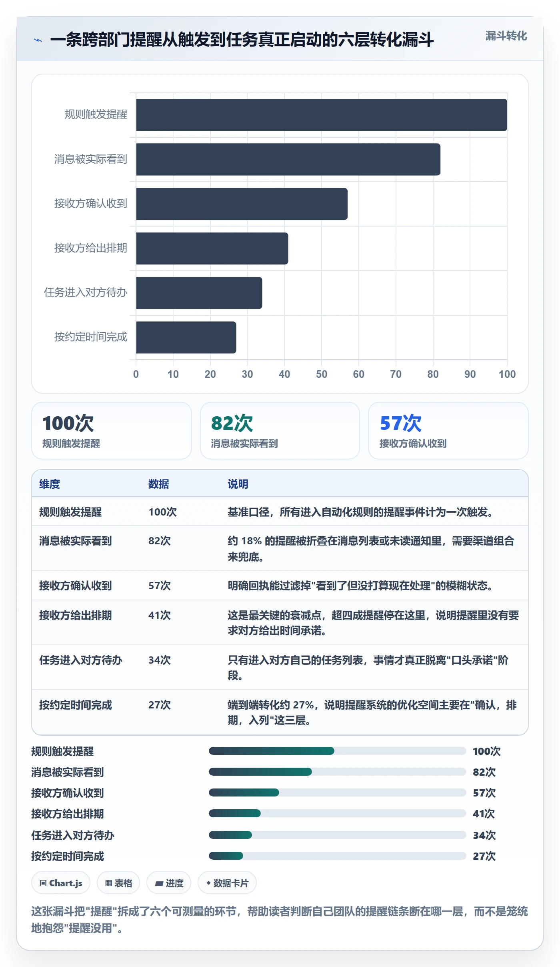Click the 82次 progress bar for 消息被实际看到
Screen dimensions: 560x967
(337, 772)
